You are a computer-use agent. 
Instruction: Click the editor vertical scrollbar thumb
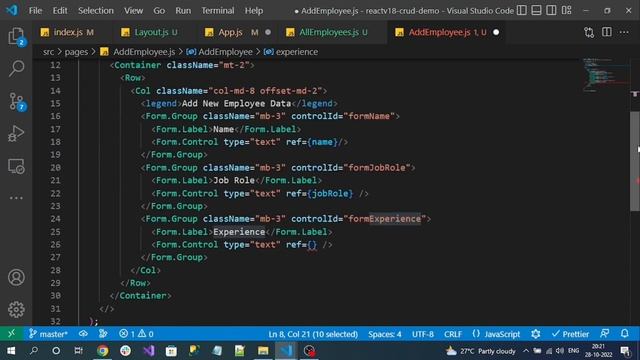point(635,161)
